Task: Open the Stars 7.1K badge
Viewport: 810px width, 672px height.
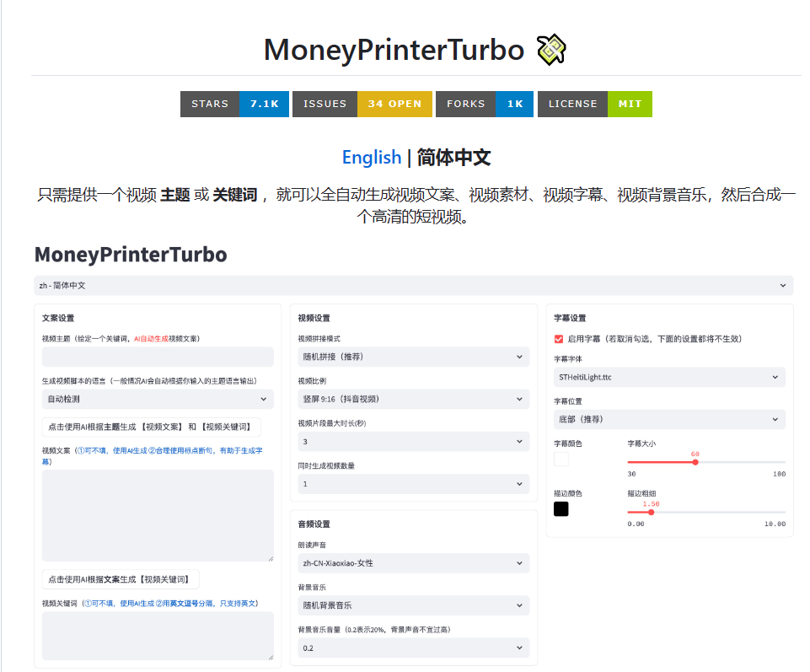Action: click(x=234, y=104)
